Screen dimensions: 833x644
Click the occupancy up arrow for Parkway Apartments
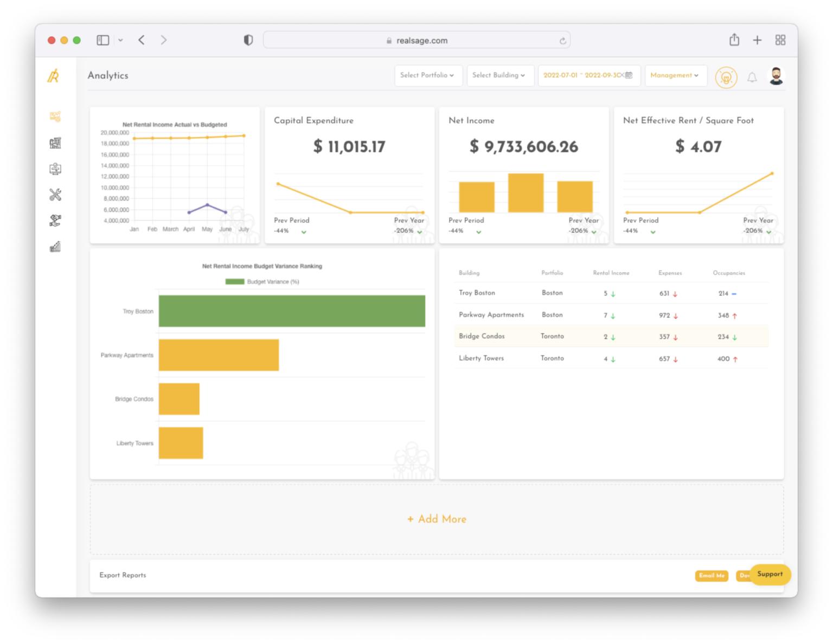click(736, 315)
